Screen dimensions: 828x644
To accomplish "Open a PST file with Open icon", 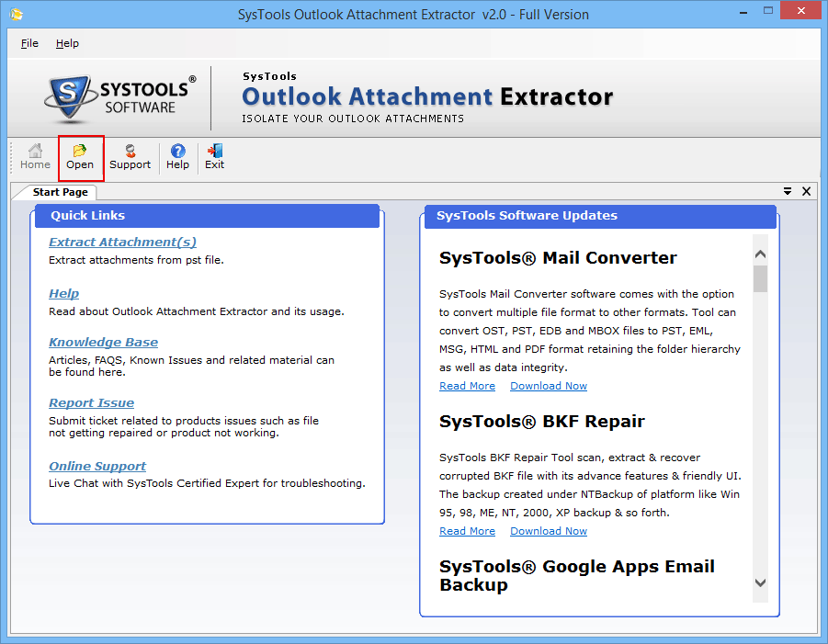I will coord(80,157).
